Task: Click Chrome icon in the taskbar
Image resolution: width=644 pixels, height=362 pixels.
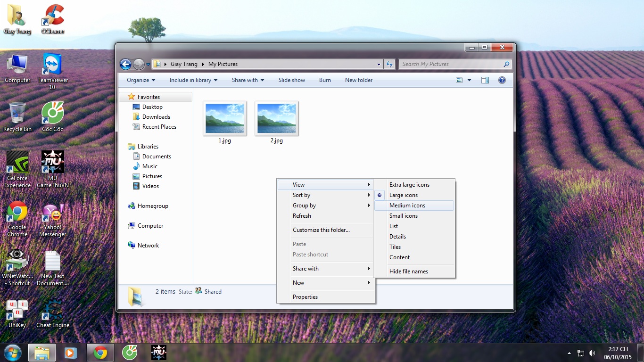Action: pos(100,353)
